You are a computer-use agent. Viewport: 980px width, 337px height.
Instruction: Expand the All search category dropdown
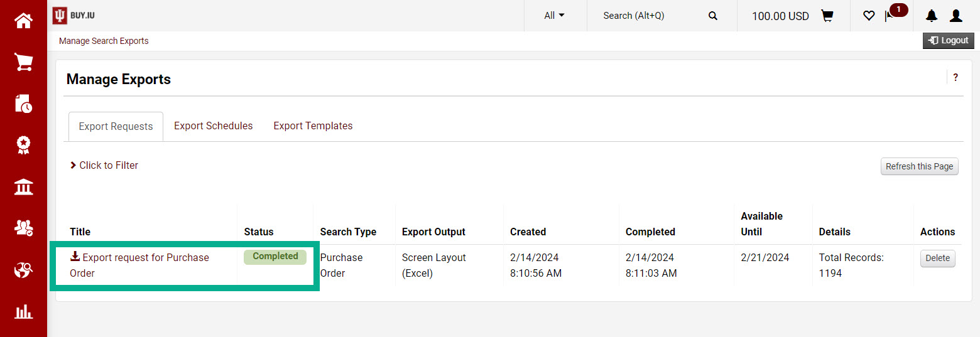tap(555, 16)
